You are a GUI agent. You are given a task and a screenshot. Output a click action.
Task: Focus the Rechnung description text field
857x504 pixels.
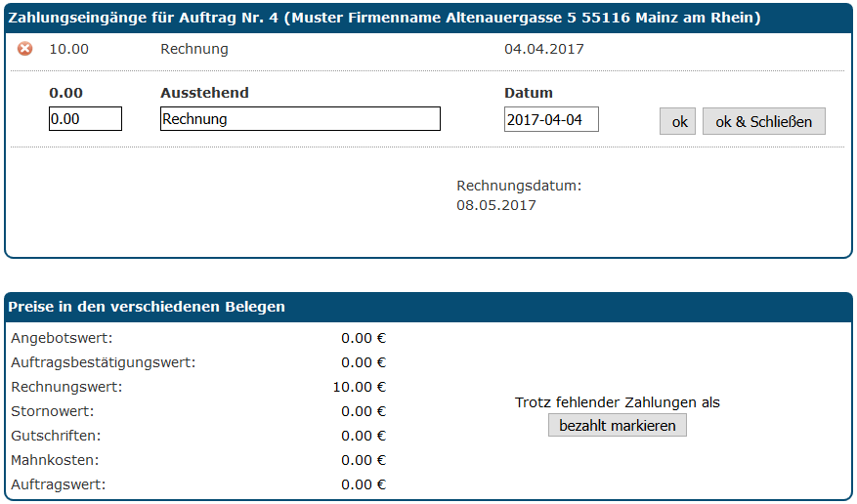[x=300, y=119]
